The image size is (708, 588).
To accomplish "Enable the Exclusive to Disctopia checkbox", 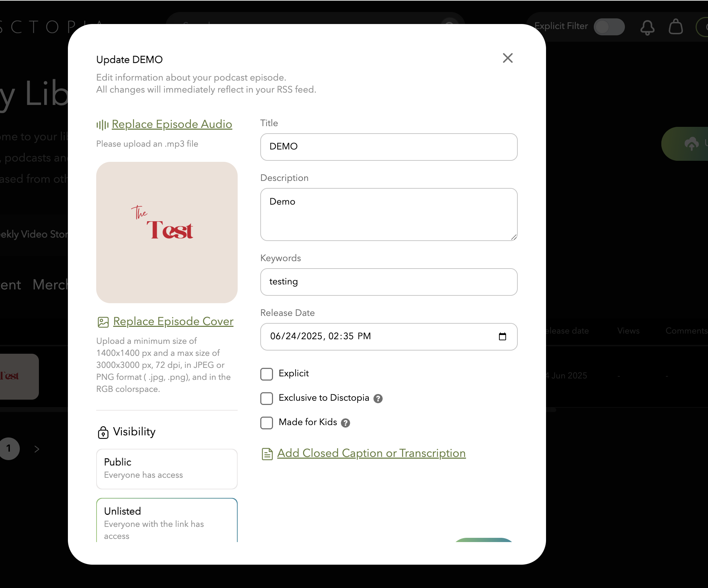I will [267, 398].
